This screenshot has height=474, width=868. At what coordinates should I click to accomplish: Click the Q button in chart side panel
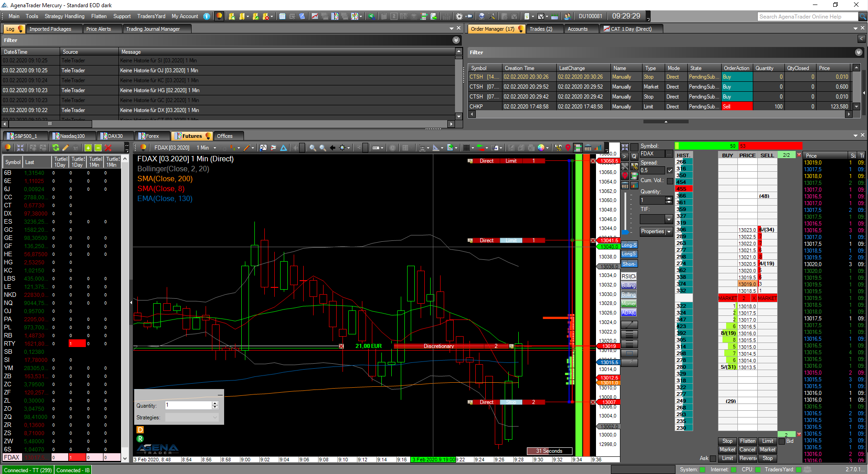634,156
